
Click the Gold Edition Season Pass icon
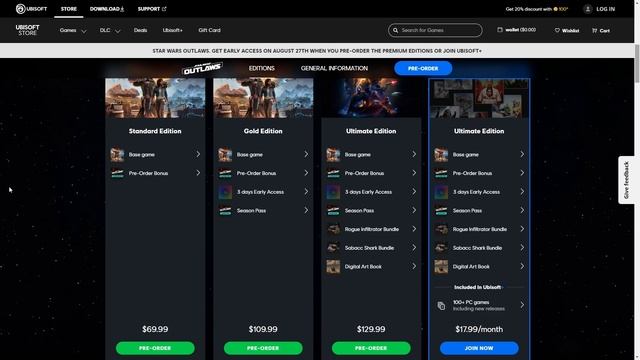[x=225, y=211]
